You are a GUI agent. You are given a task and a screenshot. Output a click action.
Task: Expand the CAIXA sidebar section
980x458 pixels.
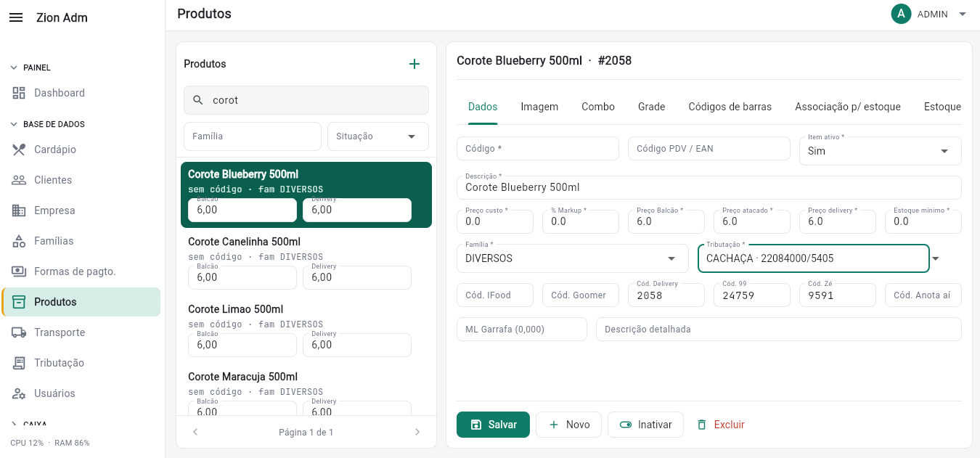click(x=29, y=424)
